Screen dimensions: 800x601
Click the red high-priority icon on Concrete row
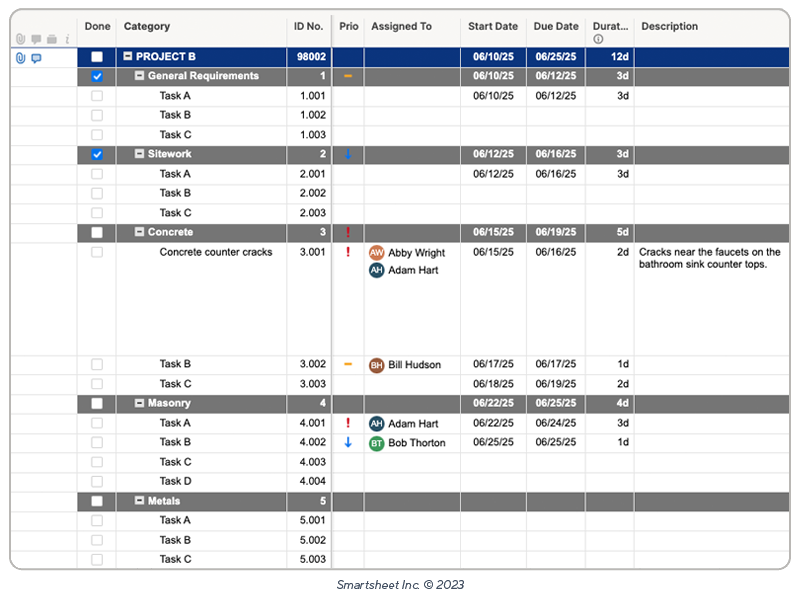(x=348, y=232)
